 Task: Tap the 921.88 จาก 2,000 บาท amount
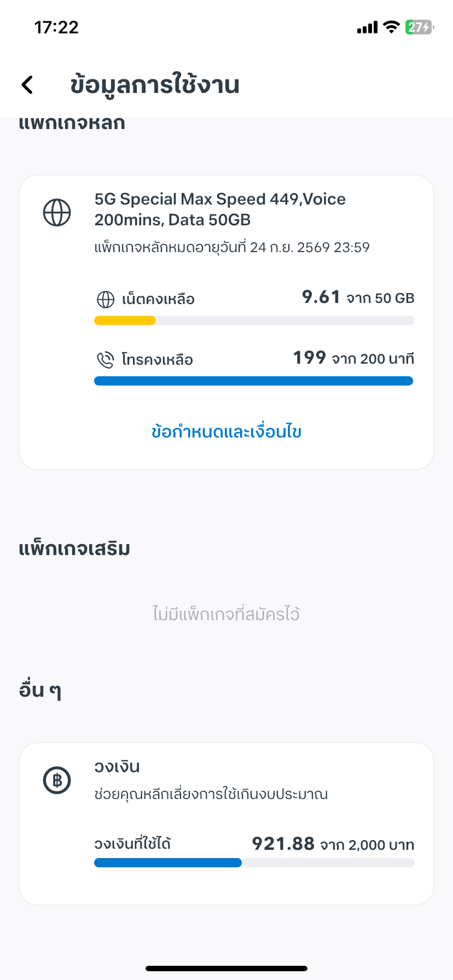click(x=333, y=844)
